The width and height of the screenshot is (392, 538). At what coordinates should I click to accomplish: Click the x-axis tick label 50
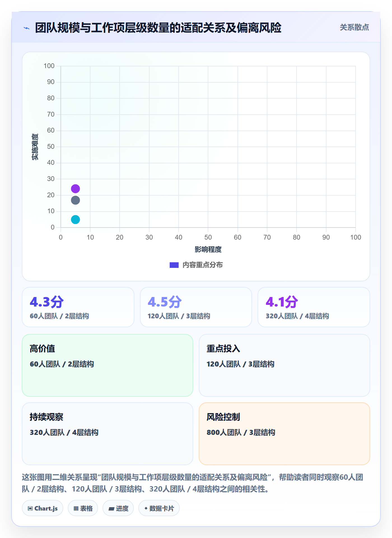point(208,237)
